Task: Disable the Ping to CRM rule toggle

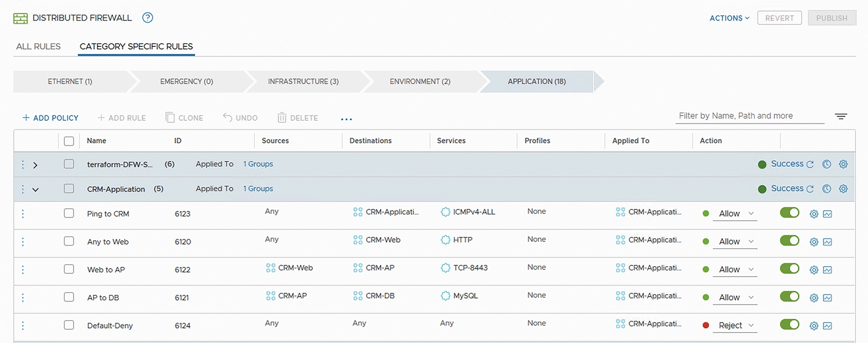Action: (x=790, y=213)
